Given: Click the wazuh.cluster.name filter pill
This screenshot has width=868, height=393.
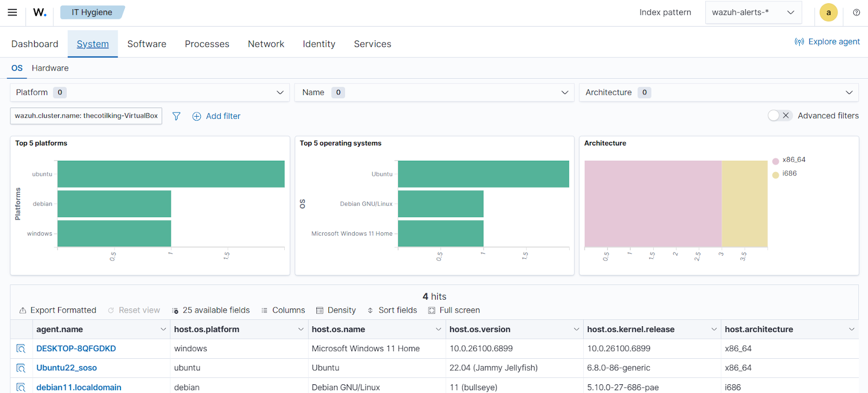Looking at the screenshot, I should pos(86,116).
